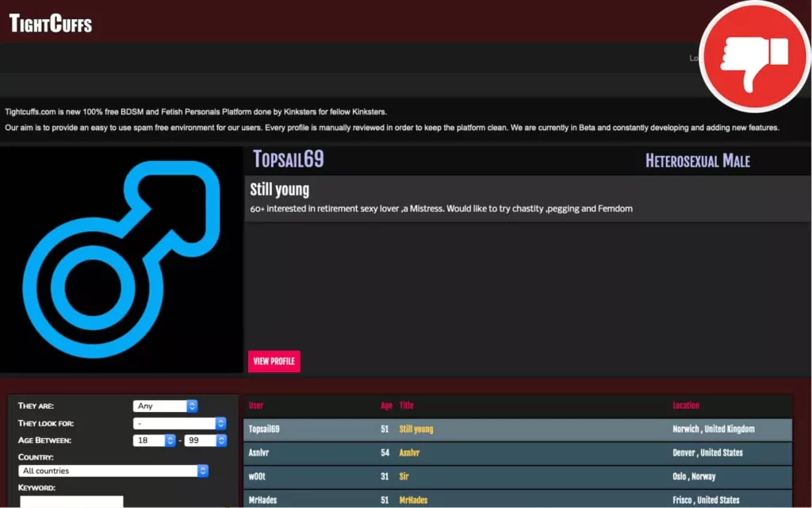
Task: Open the They Look For dropdown
Action: (180, 424)
